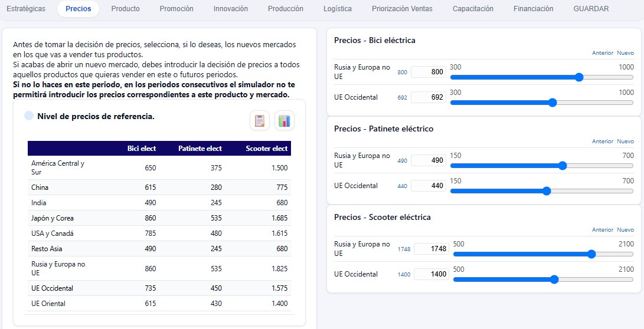644x329 pixels.
Task: Open the Innovación tab
Action: point(231,9)
